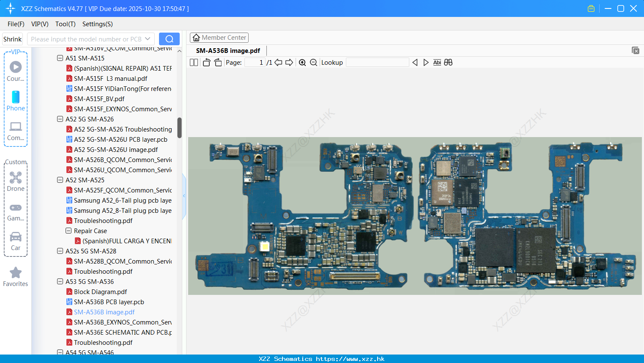Viewport: 644px width, 363px height.
Task: Open the Car category icon
Action: [x=16, y=241]
